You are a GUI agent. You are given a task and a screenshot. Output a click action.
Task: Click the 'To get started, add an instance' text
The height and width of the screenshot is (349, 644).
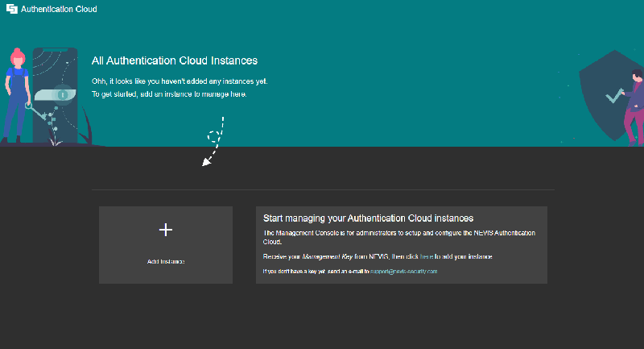pos(169,94)
